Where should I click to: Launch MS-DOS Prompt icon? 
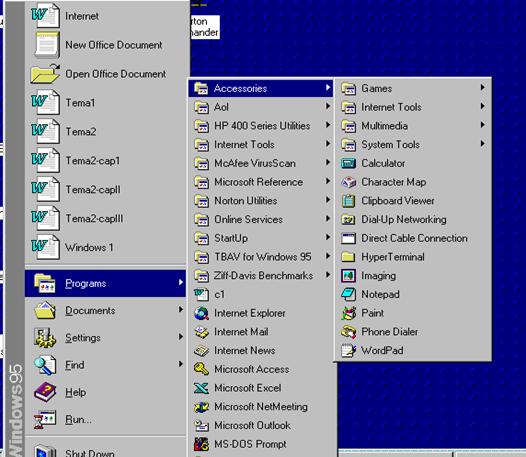pyautogui.click(x=201, y=444)
